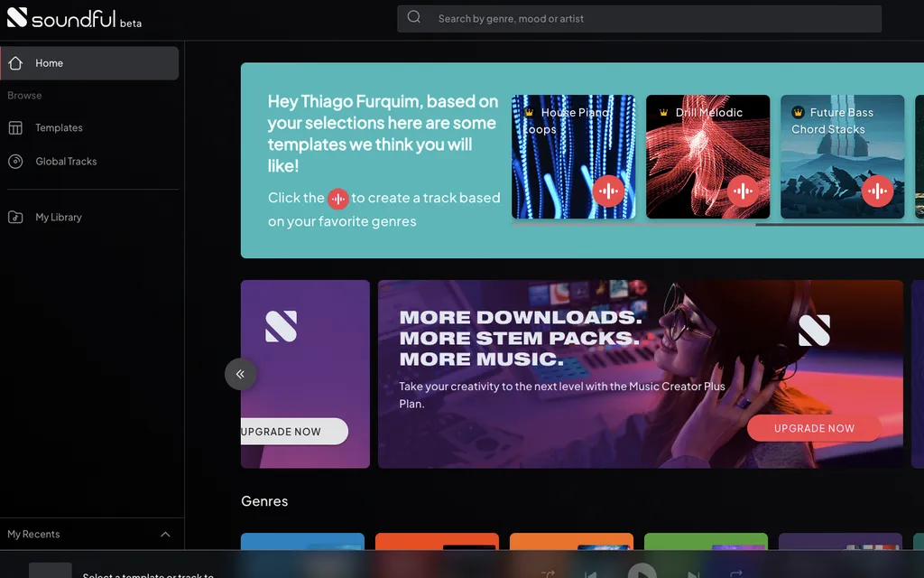This screenshot has height=578, width=924.
Task: Open Global Tracks from the sidebar
Action: click(66, 162)
